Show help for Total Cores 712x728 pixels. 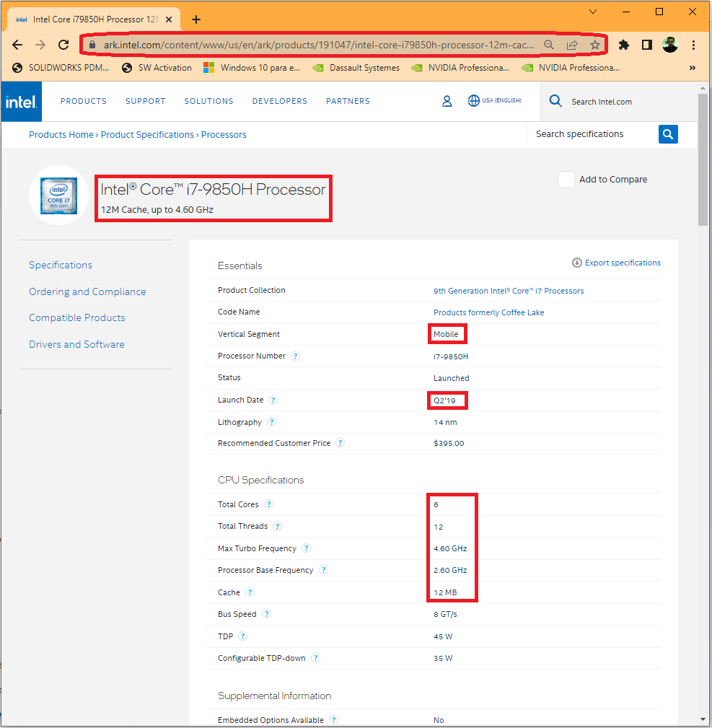[268, 504]
